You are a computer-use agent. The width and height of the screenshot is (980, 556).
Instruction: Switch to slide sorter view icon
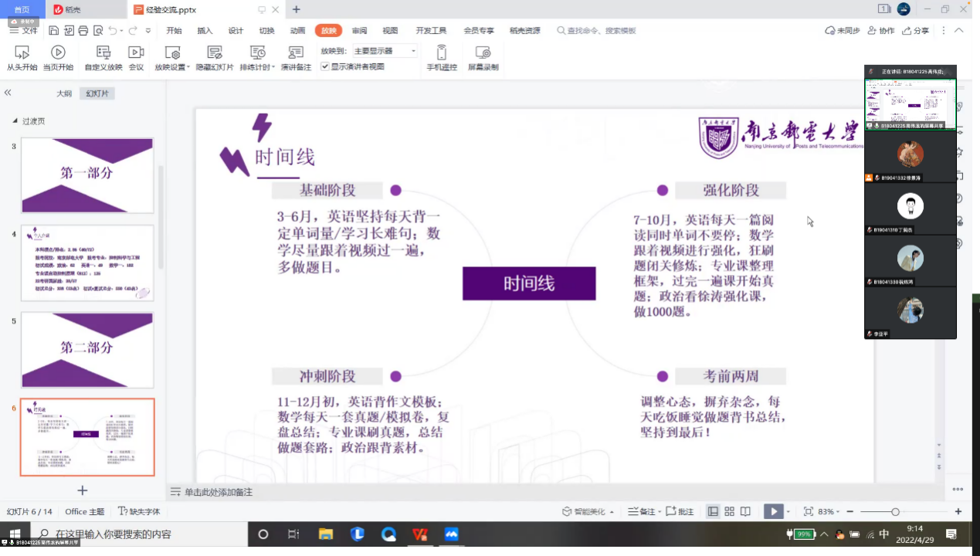[729, 511]
